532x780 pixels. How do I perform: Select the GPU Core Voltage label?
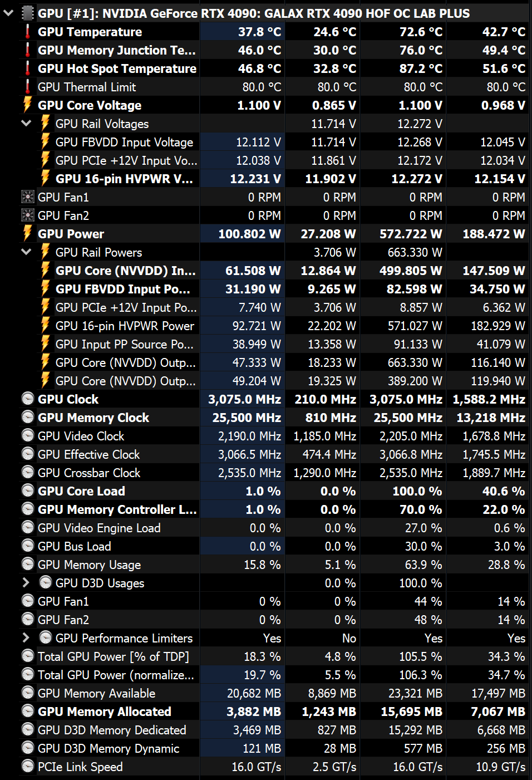(x=90, y=105)
